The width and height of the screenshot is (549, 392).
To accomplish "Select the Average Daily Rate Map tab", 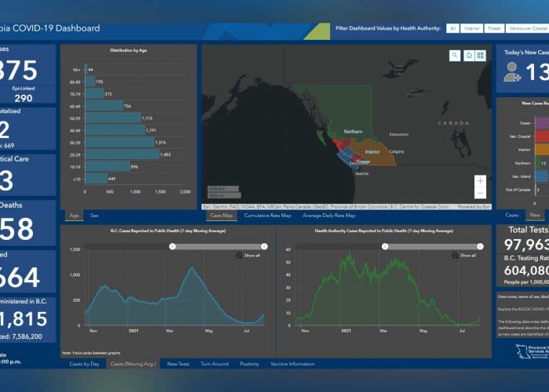I will (x=329, y=215).
